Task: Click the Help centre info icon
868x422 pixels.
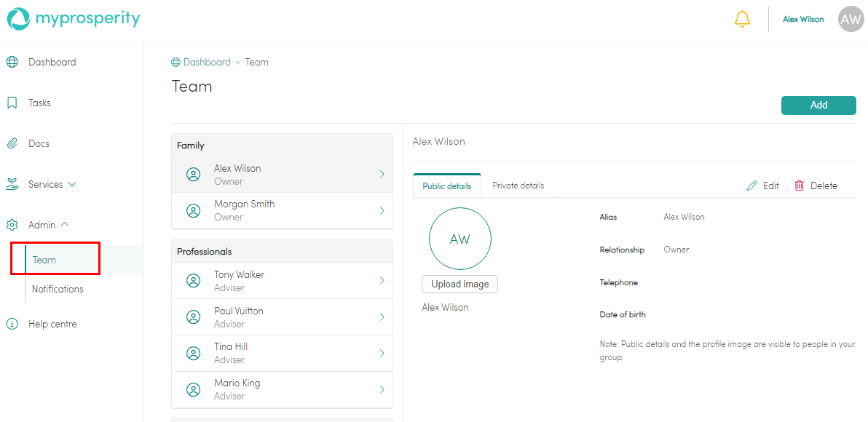Action: tap(12, 325)
